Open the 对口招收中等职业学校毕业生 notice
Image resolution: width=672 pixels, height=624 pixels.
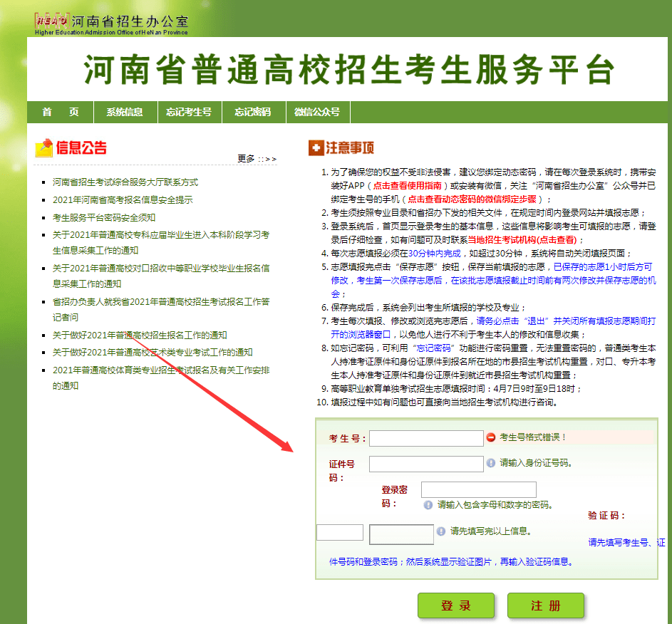click(x=161, y=276)
